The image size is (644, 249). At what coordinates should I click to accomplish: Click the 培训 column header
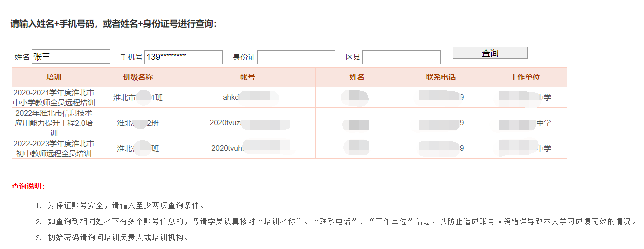click(x=54, y=77)
